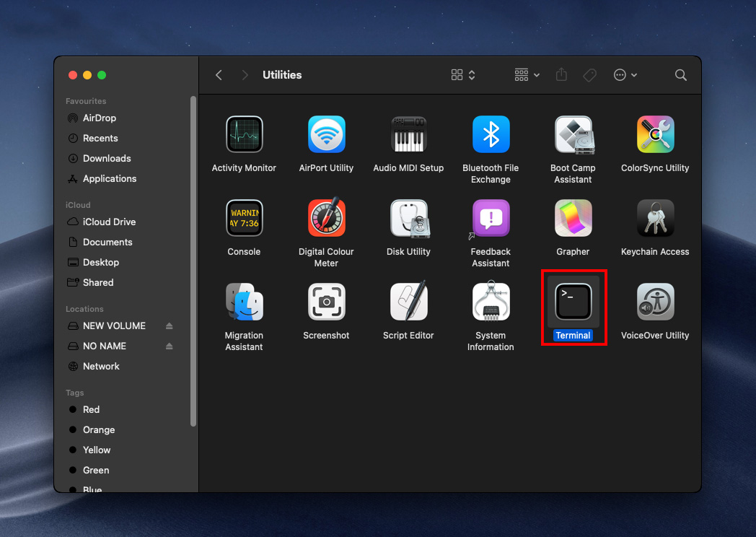Select the Disk Utility icon
The width and height of the screenshot is (756, 537).
coord(409,219)
